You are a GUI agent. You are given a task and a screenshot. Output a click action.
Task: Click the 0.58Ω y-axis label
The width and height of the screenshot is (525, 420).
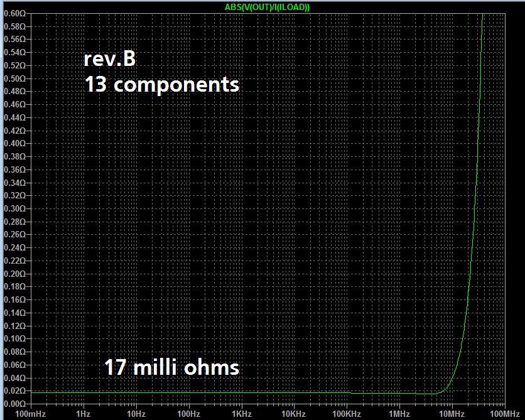click(x=14, y=26)
